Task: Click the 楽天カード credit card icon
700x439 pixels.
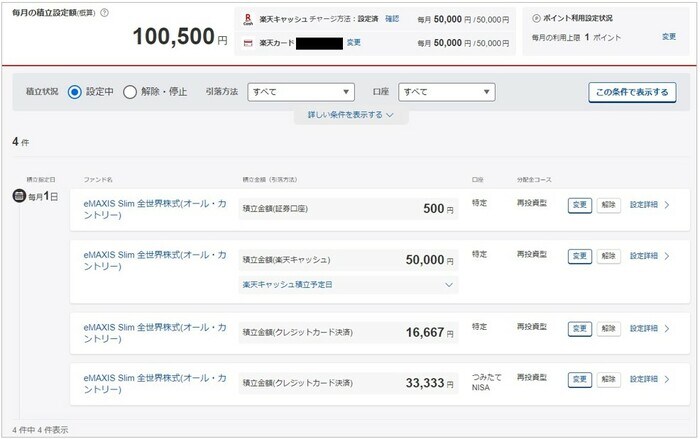Action: pos(248,43)
